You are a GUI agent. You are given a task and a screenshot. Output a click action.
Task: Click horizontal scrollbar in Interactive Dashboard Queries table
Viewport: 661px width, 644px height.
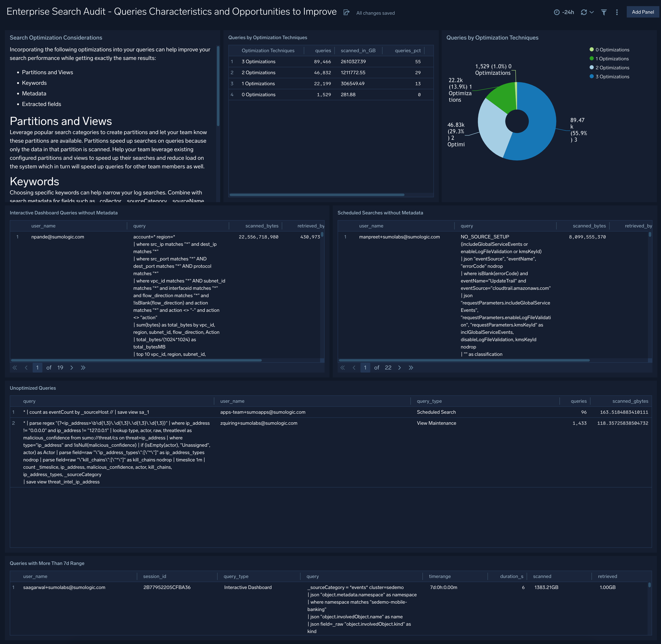click(136, 360)
